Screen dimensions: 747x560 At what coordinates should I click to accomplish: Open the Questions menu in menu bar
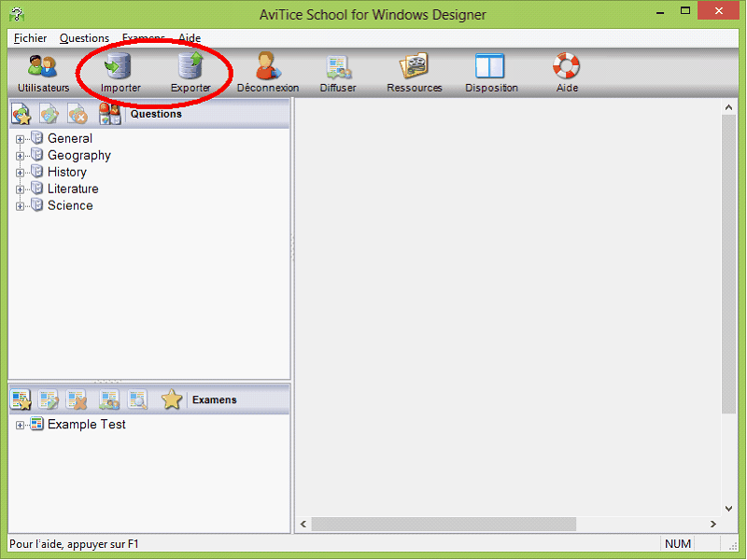click(x=84, y=38)
